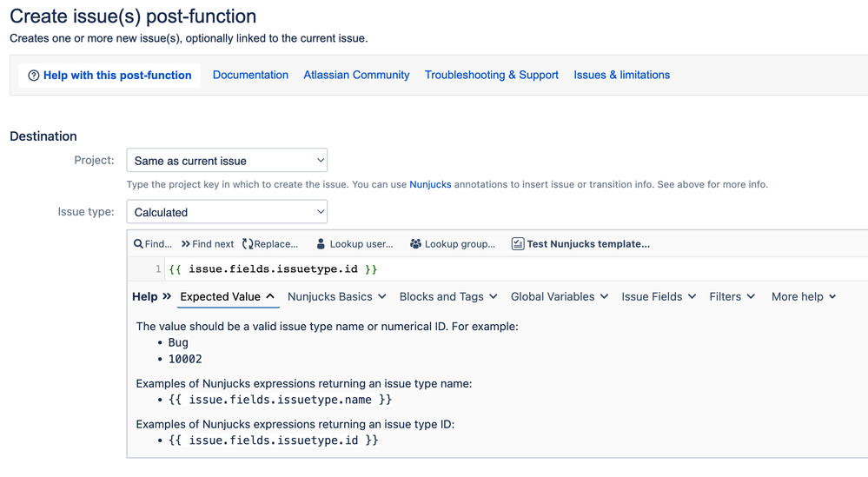Open the Documentation link
Viewport: 868px width, 477px height.
[250, 75]
